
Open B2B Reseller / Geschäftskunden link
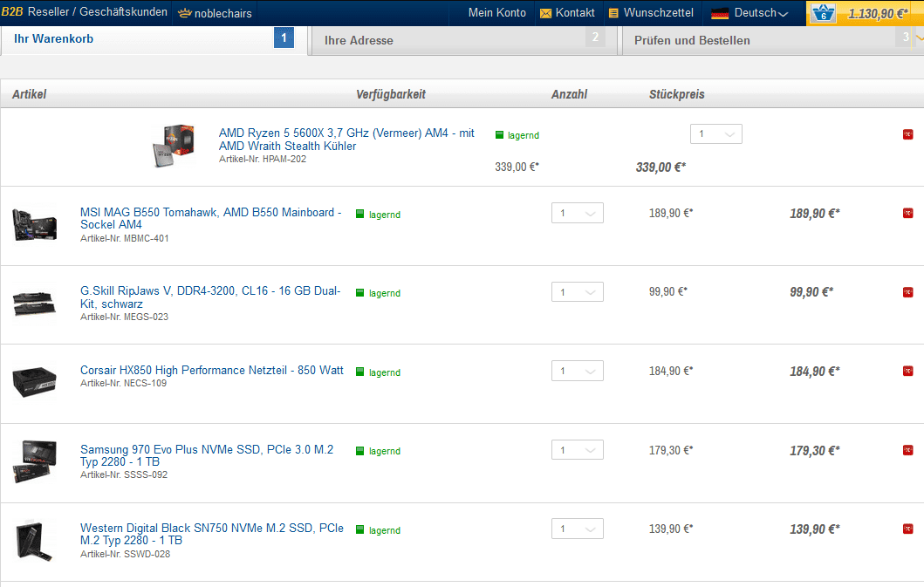[x=85, y=12]
